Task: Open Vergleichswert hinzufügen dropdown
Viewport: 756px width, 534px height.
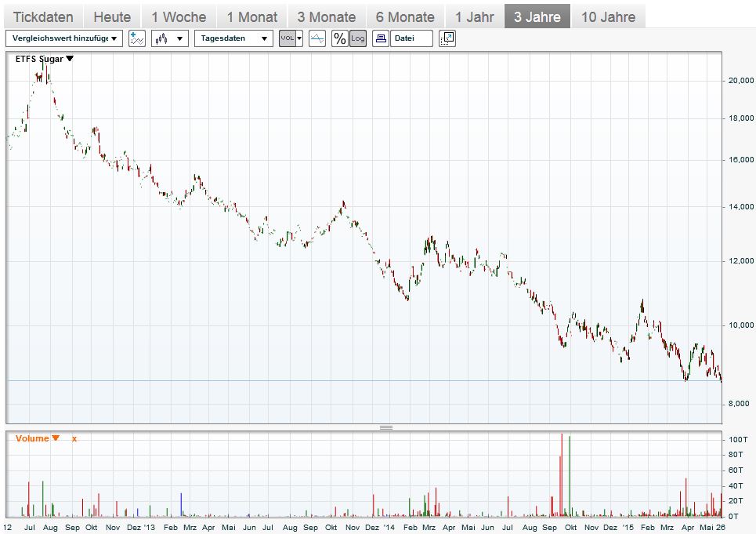Action: point(64,38)
